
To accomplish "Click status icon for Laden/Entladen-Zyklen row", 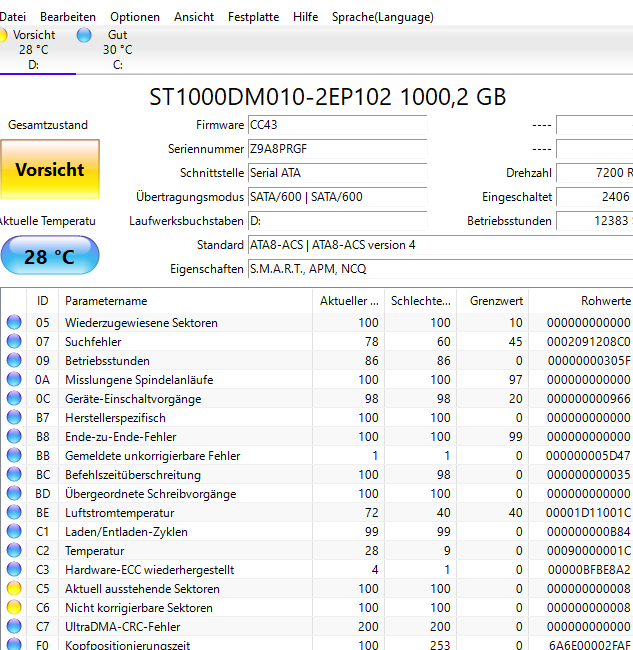I will pyautogui.click(x=14, y=531).
